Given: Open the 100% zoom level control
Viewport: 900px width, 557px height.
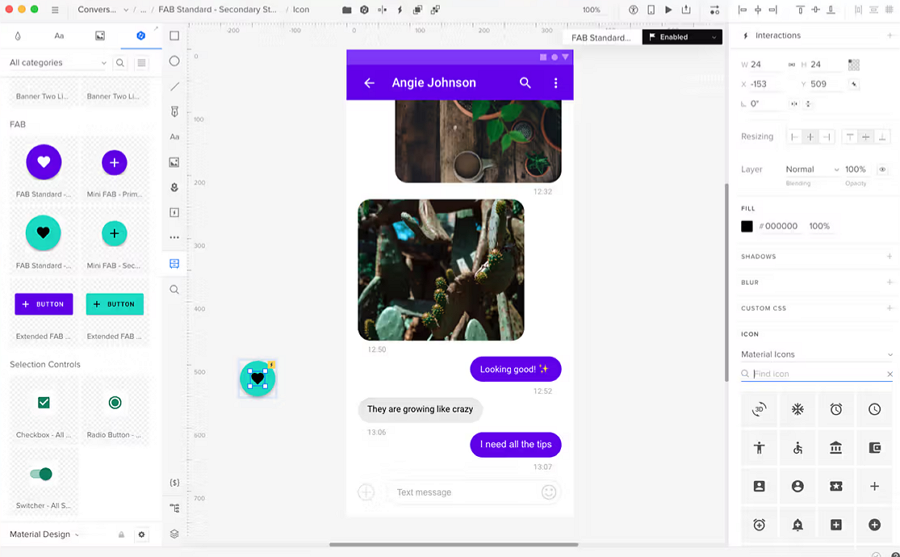Looking at the screenshot, I should pyautogui.click(x=591, y=10).
